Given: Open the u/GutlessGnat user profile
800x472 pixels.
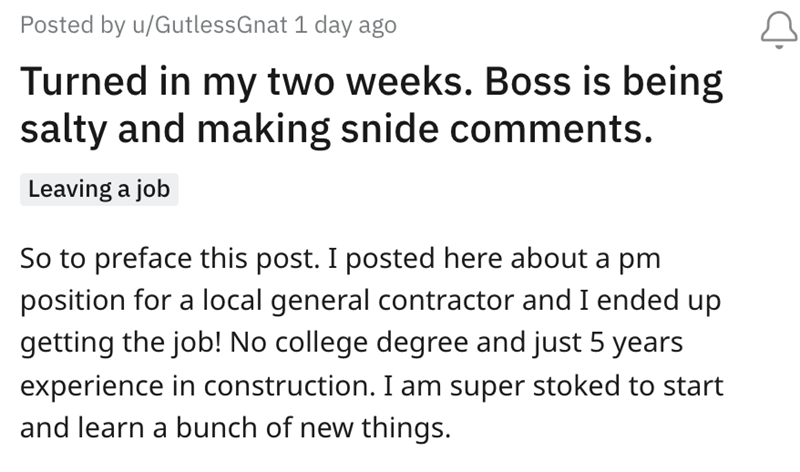Looking at the screenshot, I should (x=206, y=26).
